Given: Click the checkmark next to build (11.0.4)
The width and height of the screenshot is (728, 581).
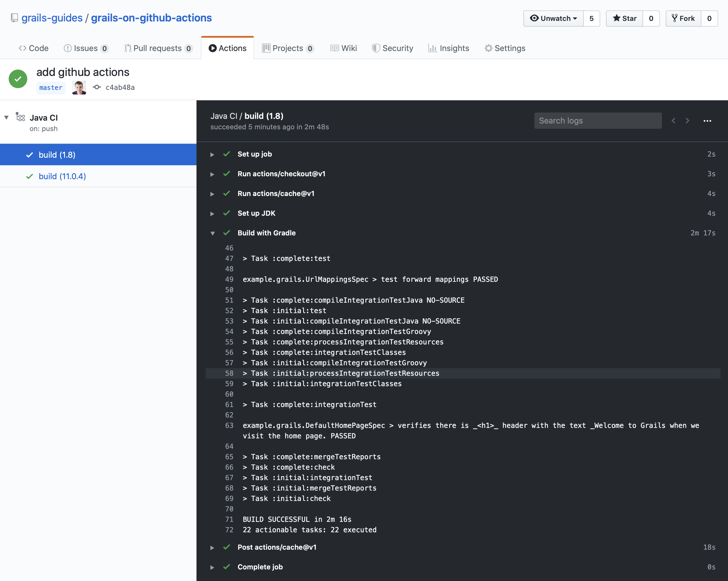Looking at the screenshot, I should tap(30, 176).
